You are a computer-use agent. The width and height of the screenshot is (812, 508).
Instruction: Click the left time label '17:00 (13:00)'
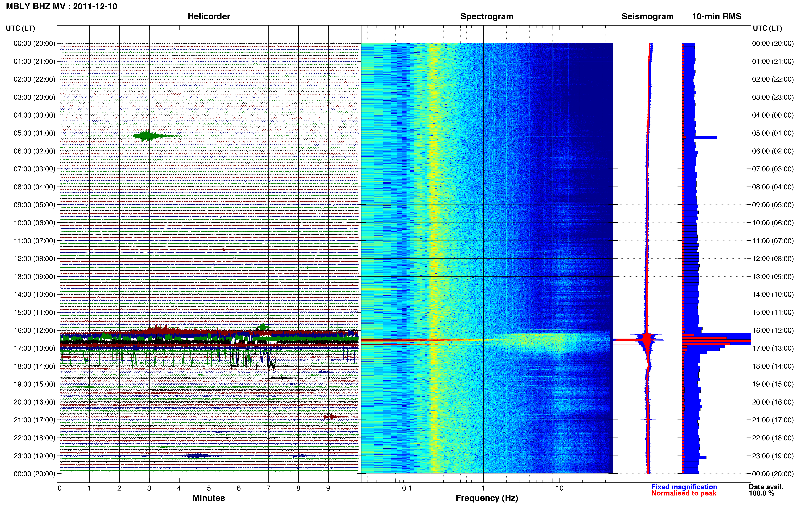point(34,348)
